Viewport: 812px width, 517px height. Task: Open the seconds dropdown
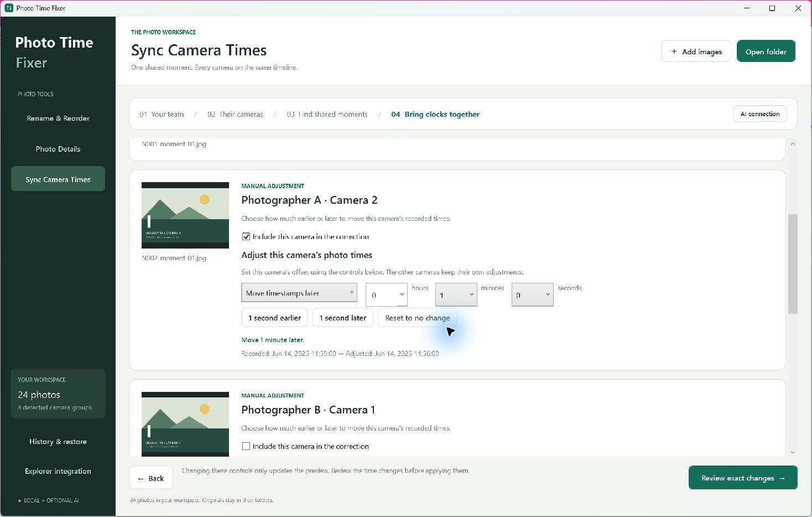533,294
